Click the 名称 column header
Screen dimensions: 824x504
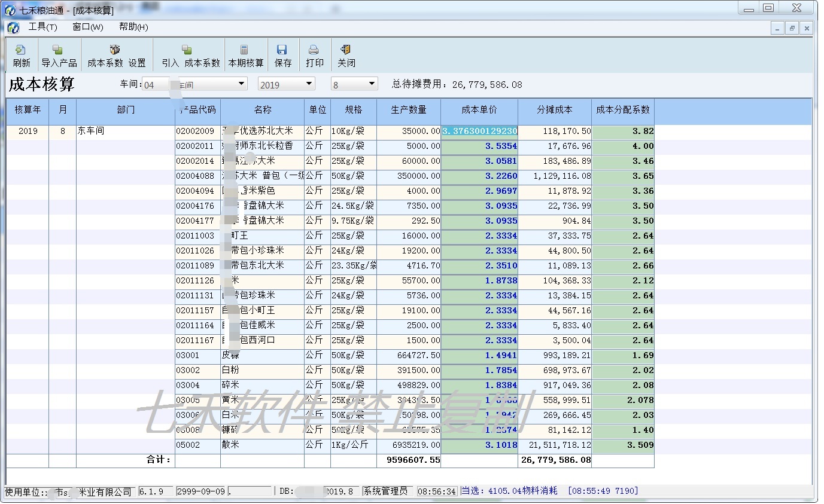[263, 110]
